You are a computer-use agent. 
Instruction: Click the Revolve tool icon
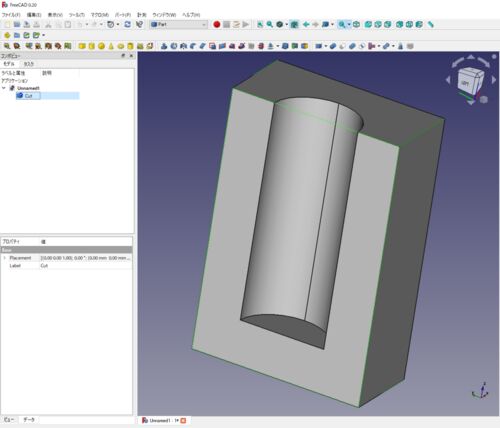174,46
